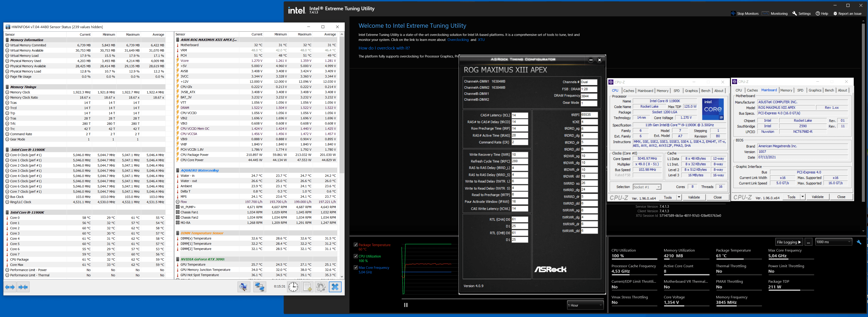The image size is (868, 317).
Task: Follow the Overclocking link in XTU welcome text
Action: [x=457, y=40]
